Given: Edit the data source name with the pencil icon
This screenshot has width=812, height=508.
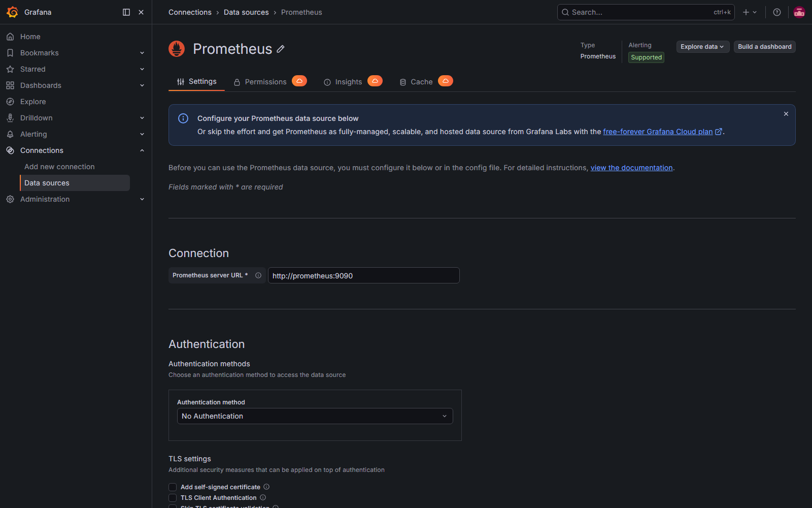Looking at the screenshot, I should pyautogui.click(x=281, y=49).
